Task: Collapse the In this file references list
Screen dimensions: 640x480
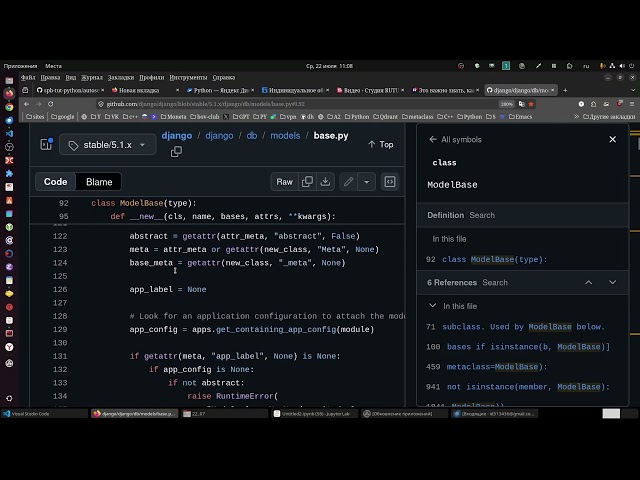Action: (x=432, y=306)
